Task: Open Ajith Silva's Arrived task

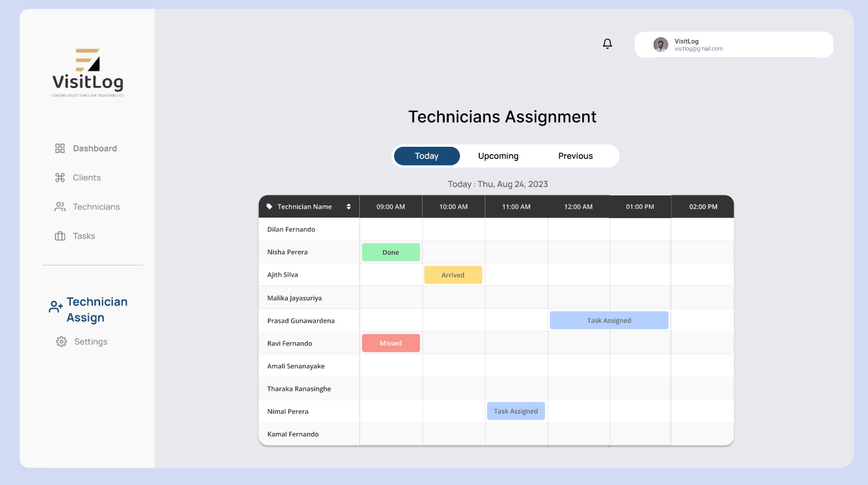Action: [453, 275]
